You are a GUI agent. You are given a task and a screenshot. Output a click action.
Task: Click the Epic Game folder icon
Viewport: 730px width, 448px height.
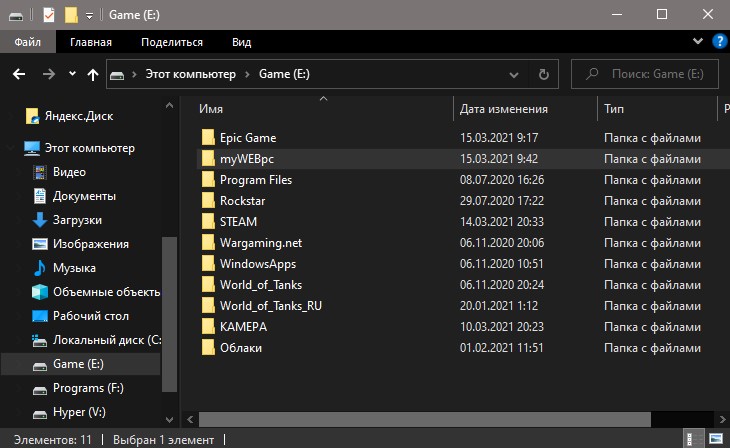[208, 138]
